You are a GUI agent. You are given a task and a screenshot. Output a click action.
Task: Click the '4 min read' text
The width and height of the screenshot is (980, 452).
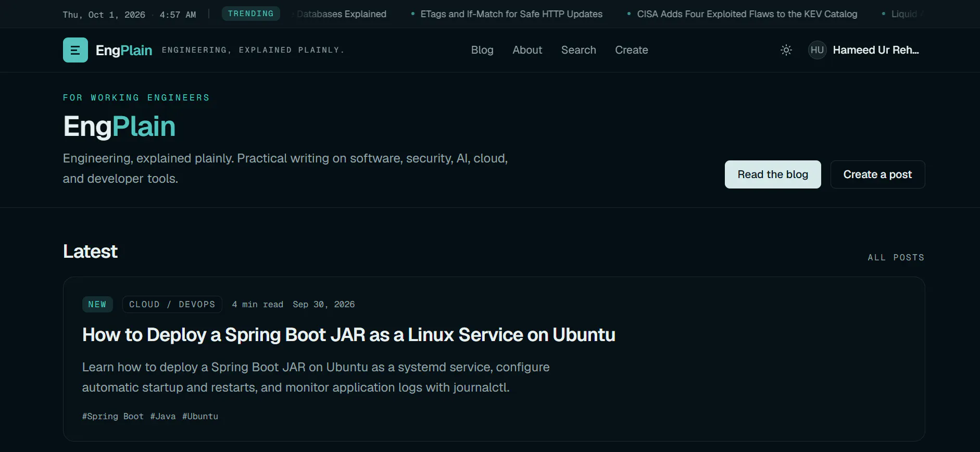[x=258, y=304]
